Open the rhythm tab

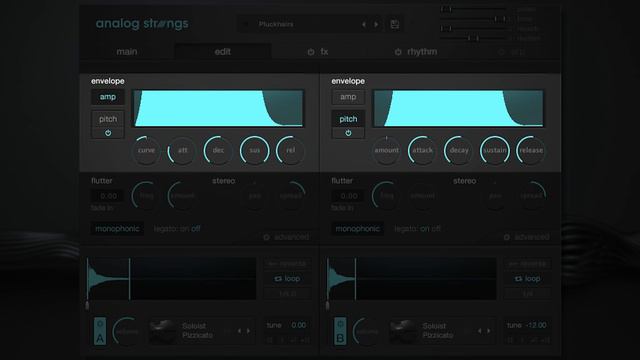coord(422,52)
